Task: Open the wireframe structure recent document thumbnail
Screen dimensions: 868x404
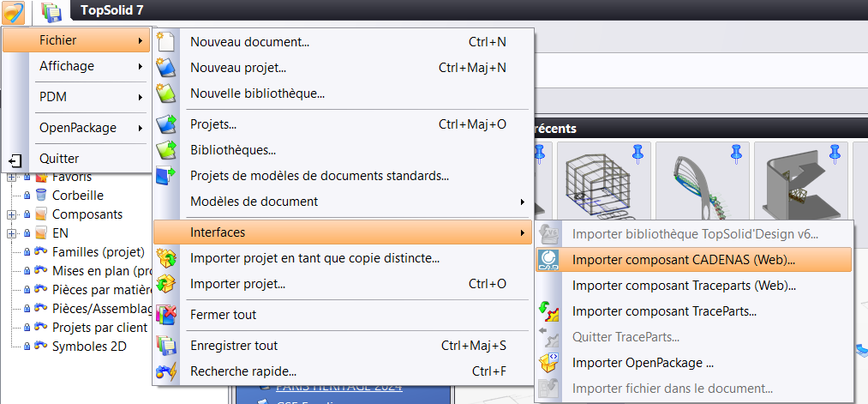Action: pos(603,179)
